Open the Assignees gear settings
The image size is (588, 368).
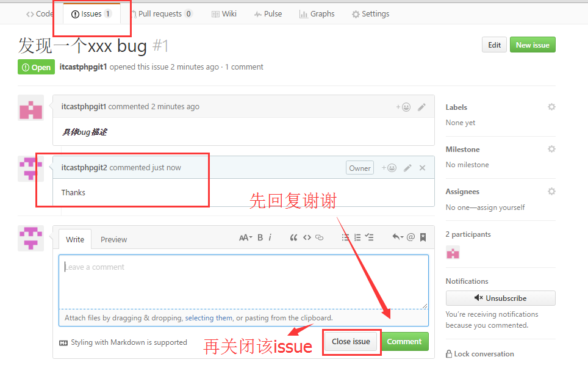pyautogui.click(x=551, y=191)
